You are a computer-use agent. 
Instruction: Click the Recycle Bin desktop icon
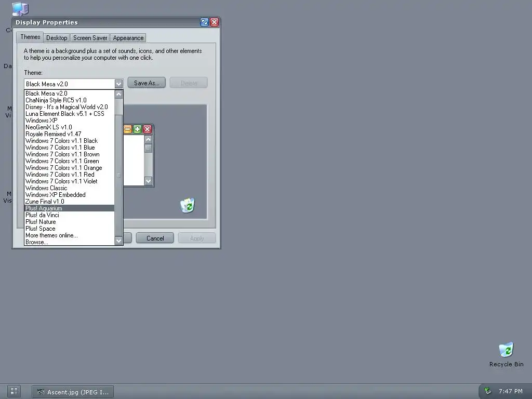tap(506, 354)
